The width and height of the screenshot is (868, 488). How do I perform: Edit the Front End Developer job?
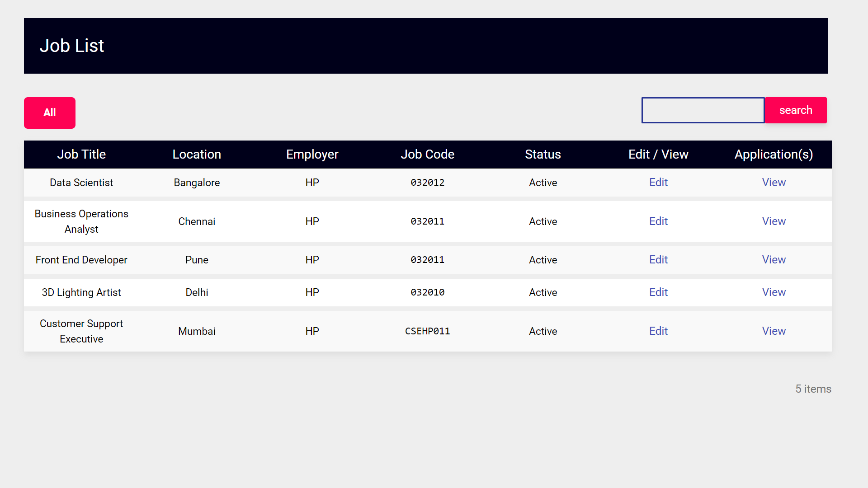658,259
